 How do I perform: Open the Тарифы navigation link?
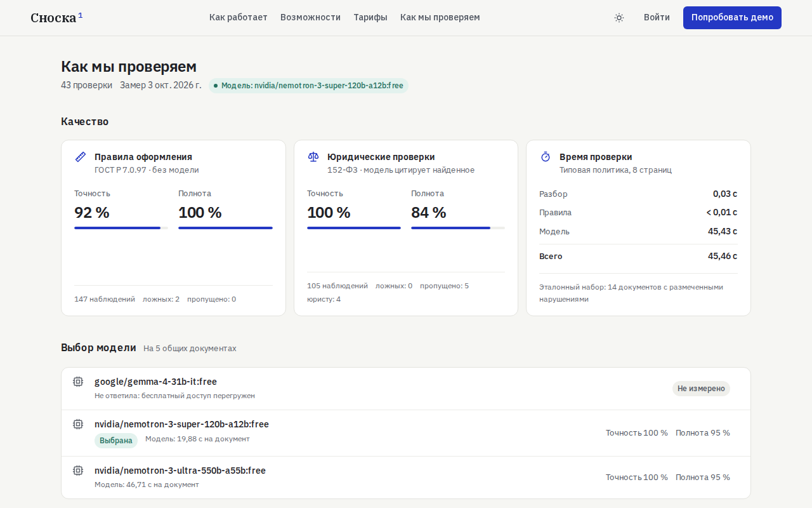370,18
